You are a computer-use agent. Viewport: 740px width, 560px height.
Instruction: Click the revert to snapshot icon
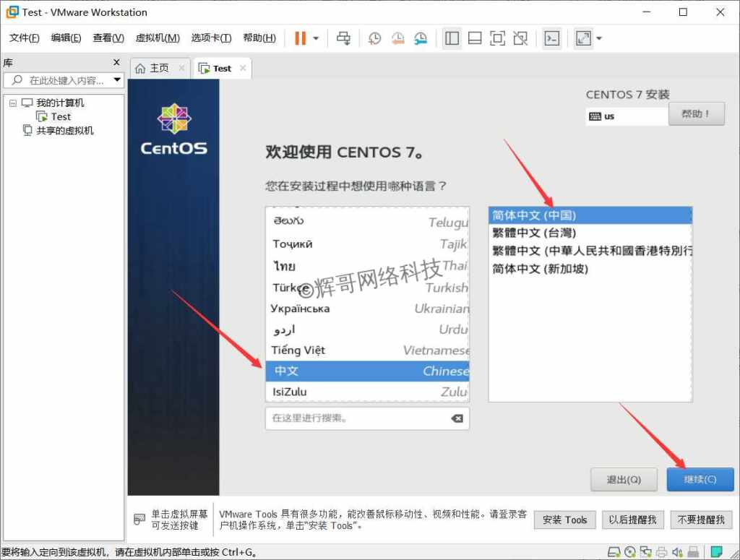[398, 38]
